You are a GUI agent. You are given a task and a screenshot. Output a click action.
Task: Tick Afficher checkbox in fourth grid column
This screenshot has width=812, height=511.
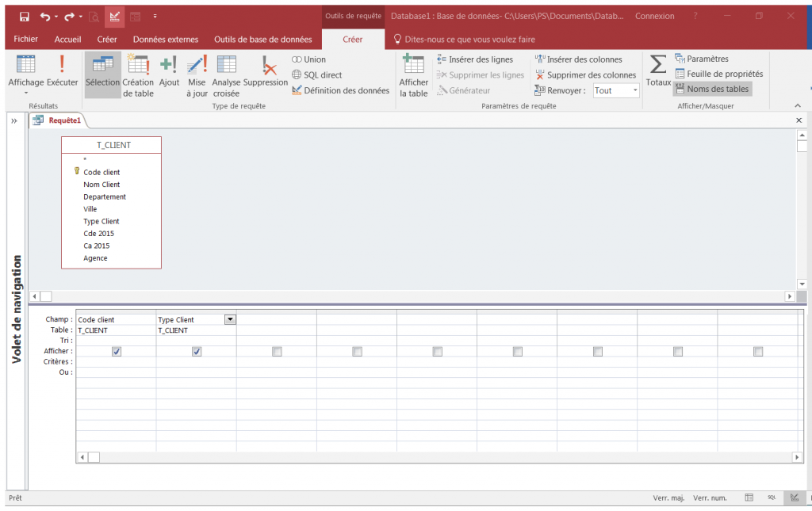pyautogui.click(x=358, y=352)
